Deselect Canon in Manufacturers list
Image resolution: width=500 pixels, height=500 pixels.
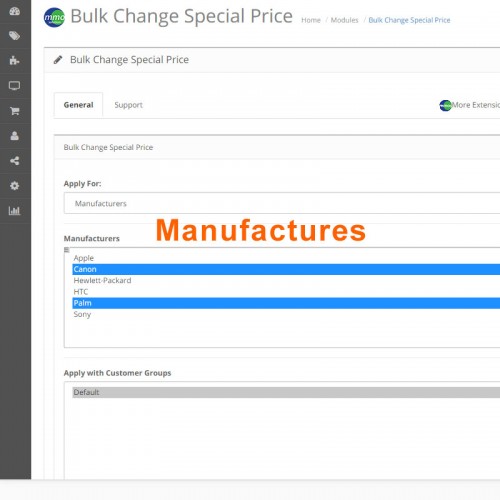[286, 269]
